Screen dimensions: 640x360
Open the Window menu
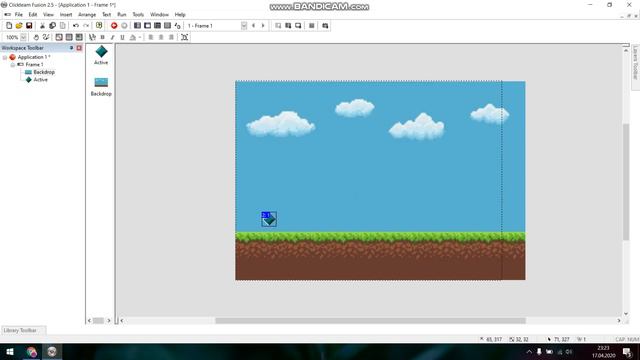point(159,14)
